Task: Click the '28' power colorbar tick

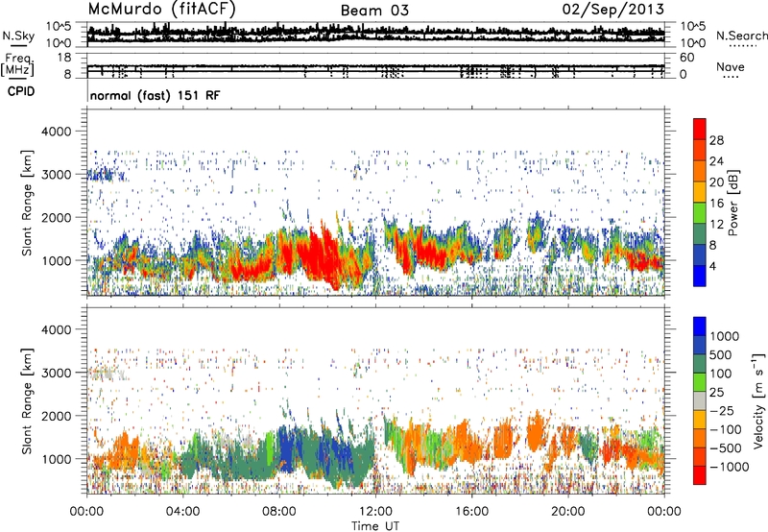Action: coord(716,140)
